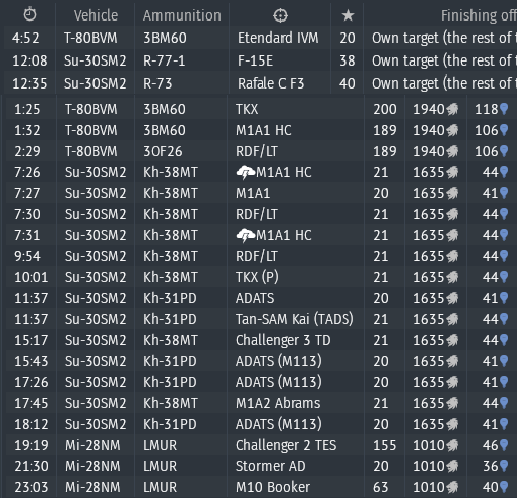Screen dimensions: 517x498
Task: Click the silver lion icon in the 1:32 row
Action: 452,130
